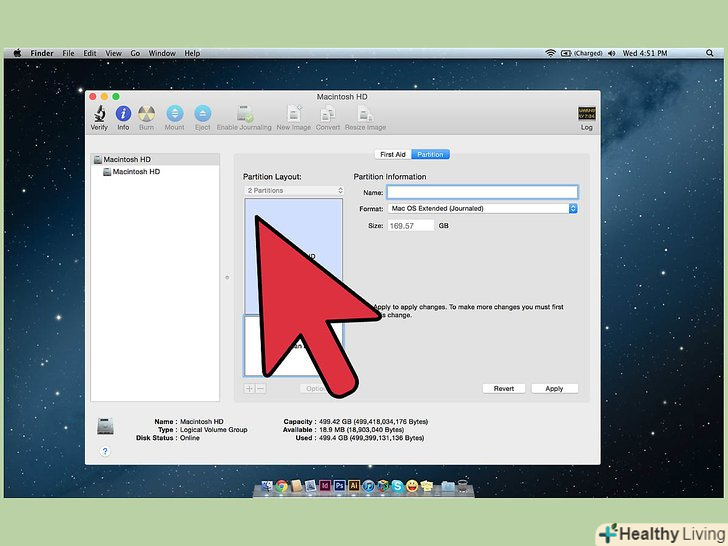Open the folder stack in the Dock
Image resolution: width=728 pixels, height=546 pixels.
point(448,486)
